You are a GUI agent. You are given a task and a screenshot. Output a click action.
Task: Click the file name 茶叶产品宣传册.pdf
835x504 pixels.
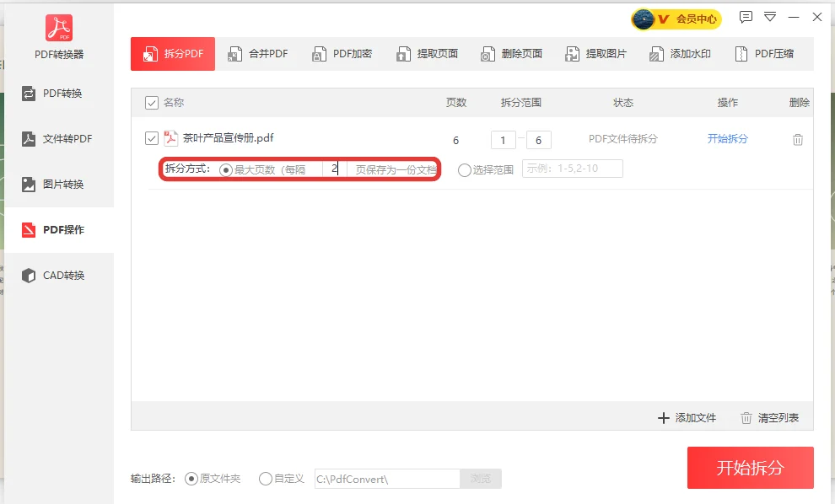229,138
